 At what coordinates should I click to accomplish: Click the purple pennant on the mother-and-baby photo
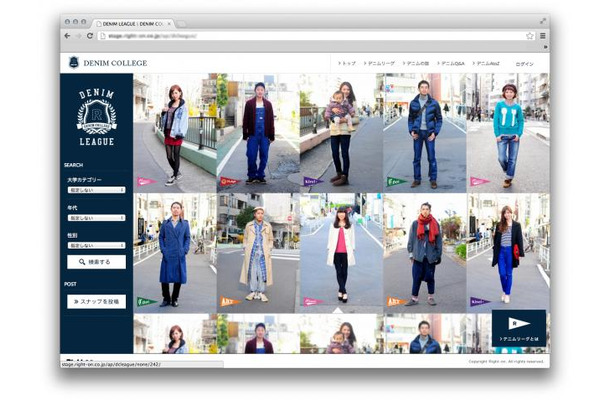313,181
